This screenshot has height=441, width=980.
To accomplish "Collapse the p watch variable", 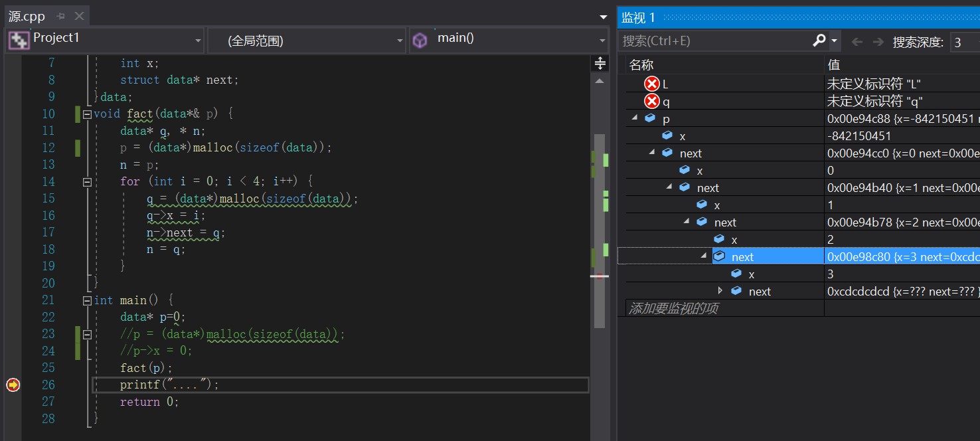I will pos(634,118).
